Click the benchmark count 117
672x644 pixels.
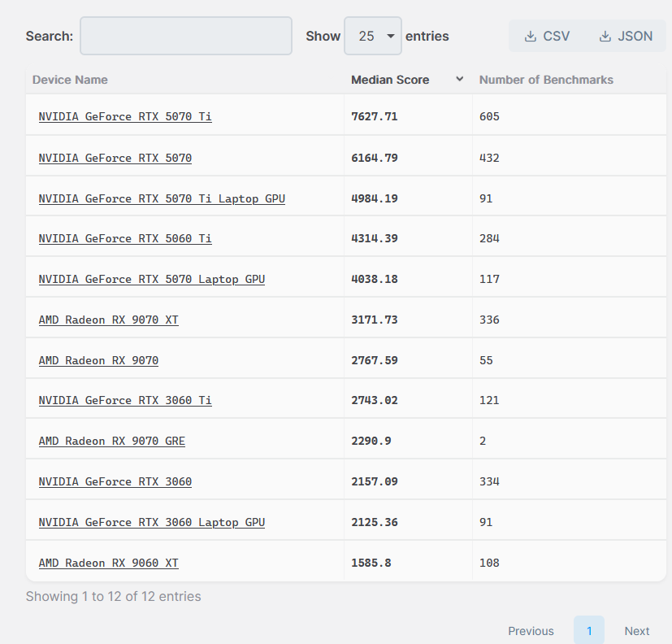pos(489,279)
